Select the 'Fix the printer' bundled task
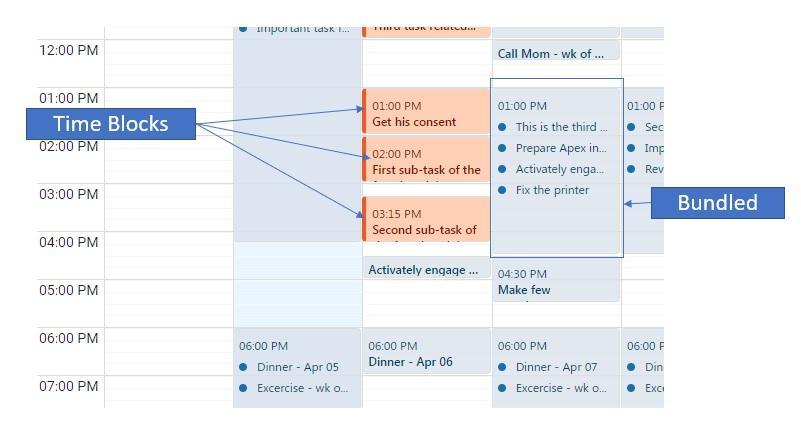 552,190
